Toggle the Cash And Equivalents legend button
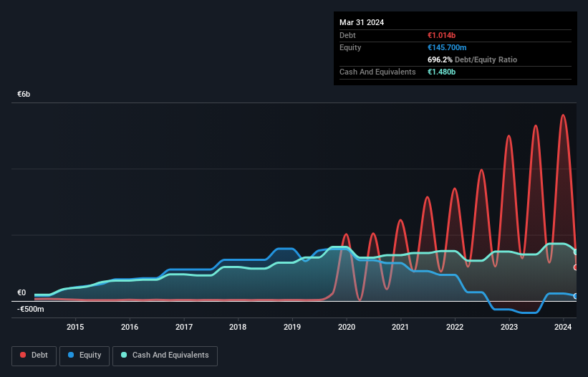The height and width of the screenshot is (377, 588). pos(165,355)
